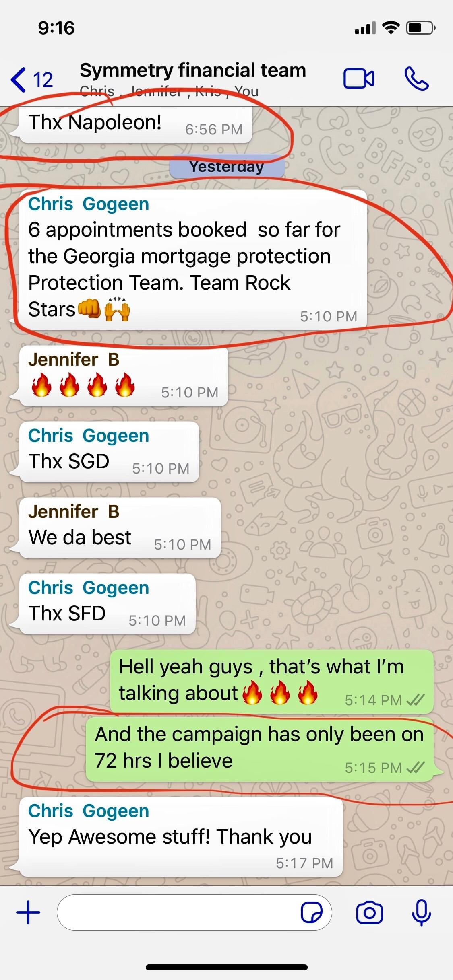Open the sticker picker in message field
The height and width of the screenshot is (980, 453).
coord(312,912)
